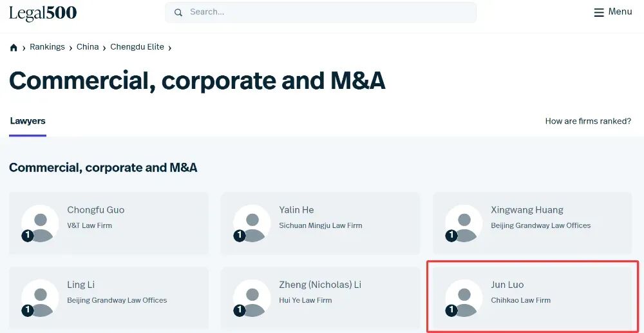
Task: Click Zheng (Nicholas) Li's avatar
Action: [x=252, y=298]
